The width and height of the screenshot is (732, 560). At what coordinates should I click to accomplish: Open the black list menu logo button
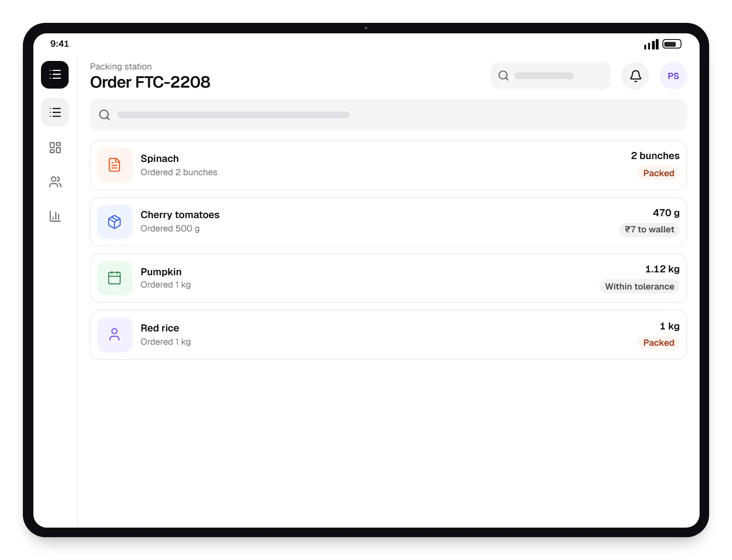click(55, 75)
